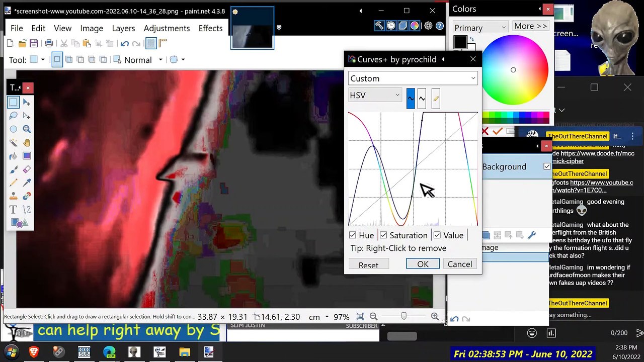The image size is (644, 362).
Task: Toggle the History window utility icon
Action: pyautogui.click(x=391, y=26)
